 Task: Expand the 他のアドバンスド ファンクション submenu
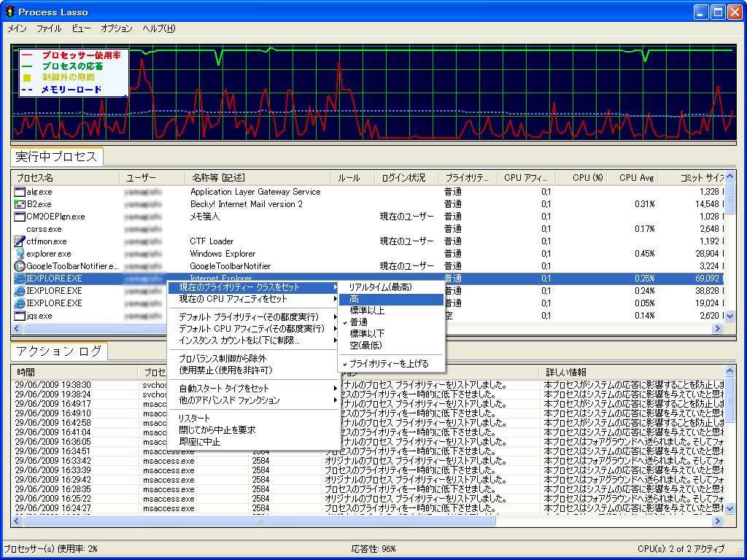click(253, 400)
